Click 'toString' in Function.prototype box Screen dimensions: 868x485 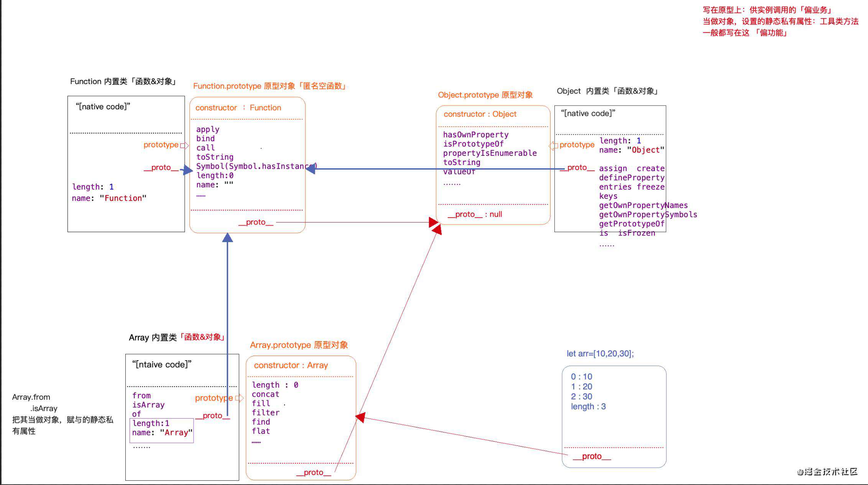(215, 157)
